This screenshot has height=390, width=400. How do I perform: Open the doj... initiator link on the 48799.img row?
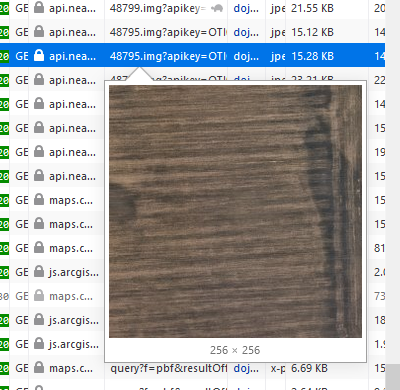click(x=246, y=8)
